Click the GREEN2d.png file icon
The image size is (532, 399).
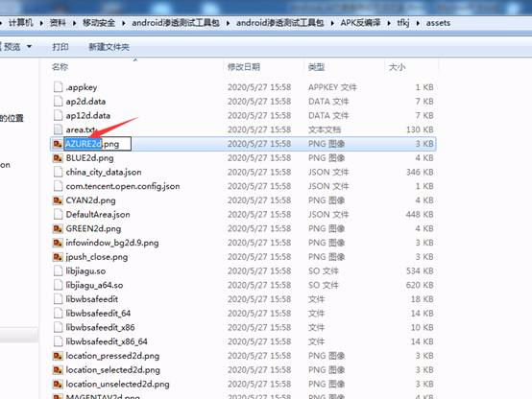[58, 229]
